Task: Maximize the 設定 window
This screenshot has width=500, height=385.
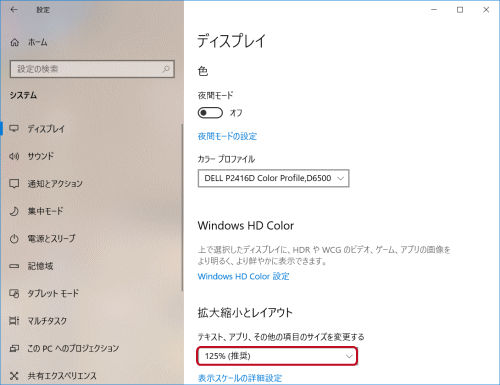Action: tap(460, 10)
